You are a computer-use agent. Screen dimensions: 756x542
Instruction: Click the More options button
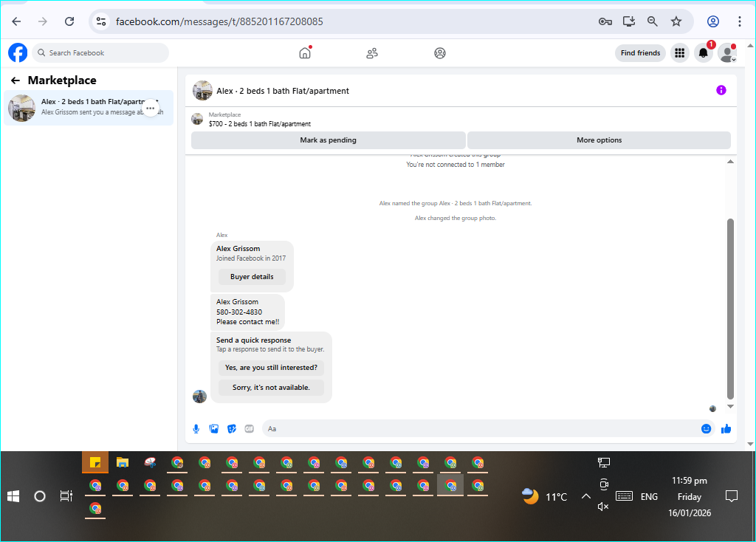(x=599, y=140)
